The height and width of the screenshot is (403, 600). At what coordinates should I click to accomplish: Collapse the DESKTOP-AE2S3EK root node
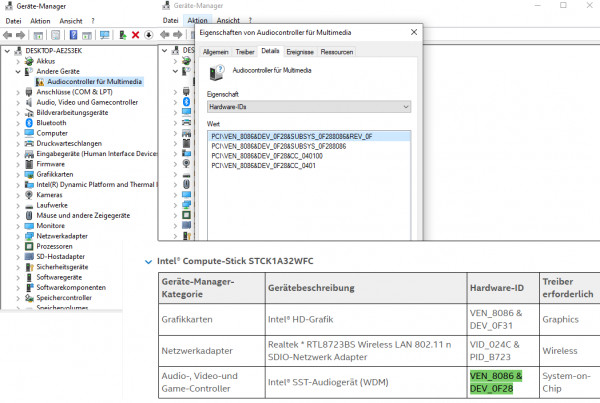click(x=7, y=51)
